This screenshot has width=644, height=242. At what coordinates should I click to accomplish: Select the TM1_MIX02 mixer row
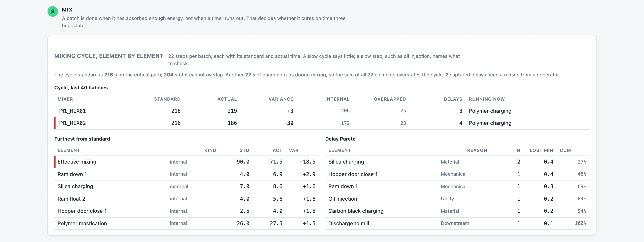(x=322, y=123)
